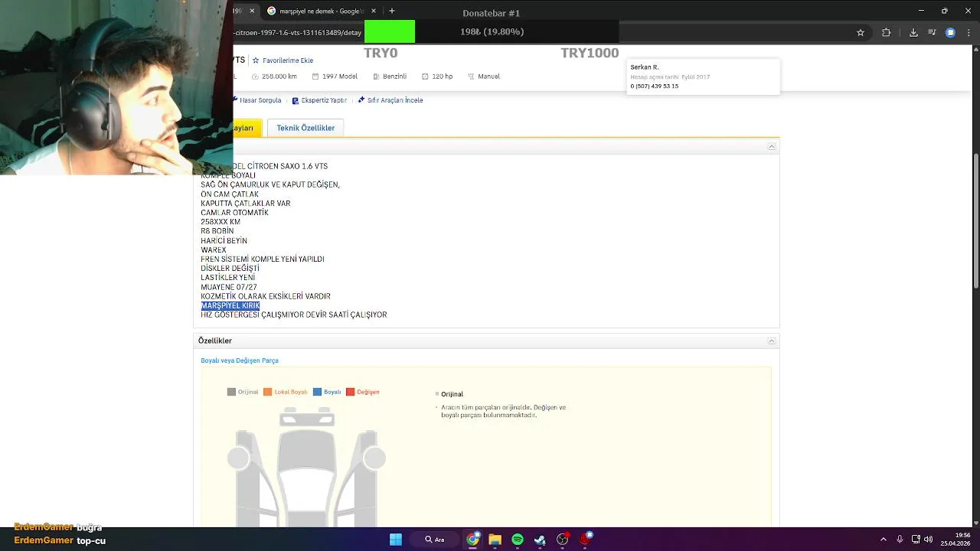Click the phone number 0 (507) 439 53 15
The width and height of the screenshot is (980, 551).
point(655,86)
